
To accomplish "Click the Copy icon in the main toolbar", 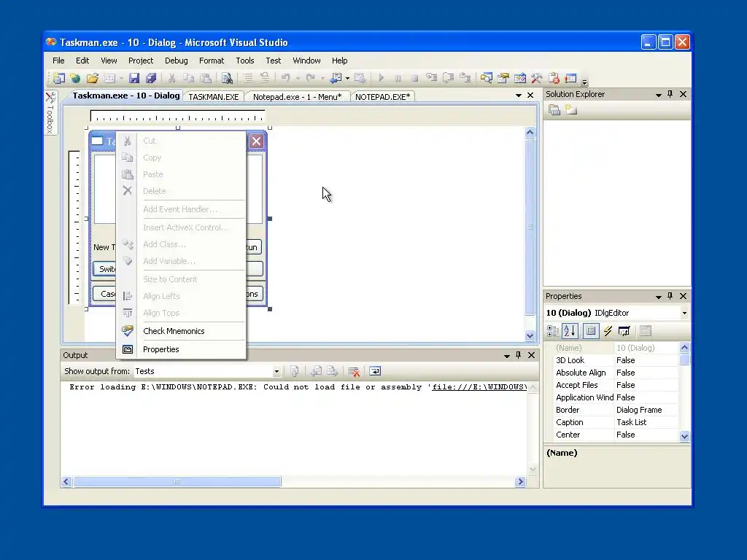I will tap(189, 78).
